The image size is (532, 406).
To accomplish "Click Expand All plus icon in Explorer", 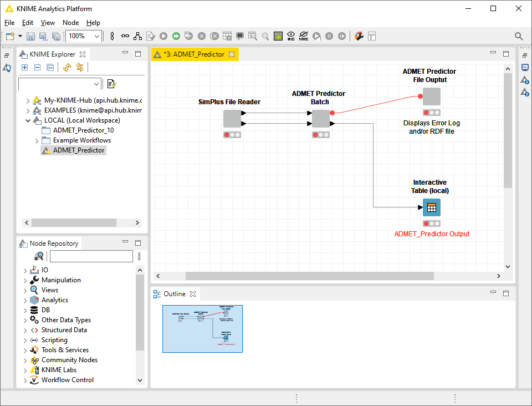I will [25, 67].
